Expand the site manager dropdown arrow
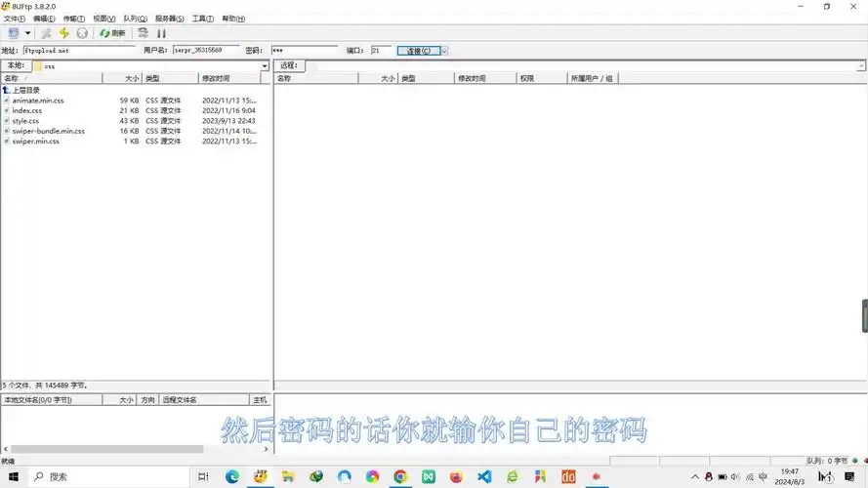 tap(27, 33)
